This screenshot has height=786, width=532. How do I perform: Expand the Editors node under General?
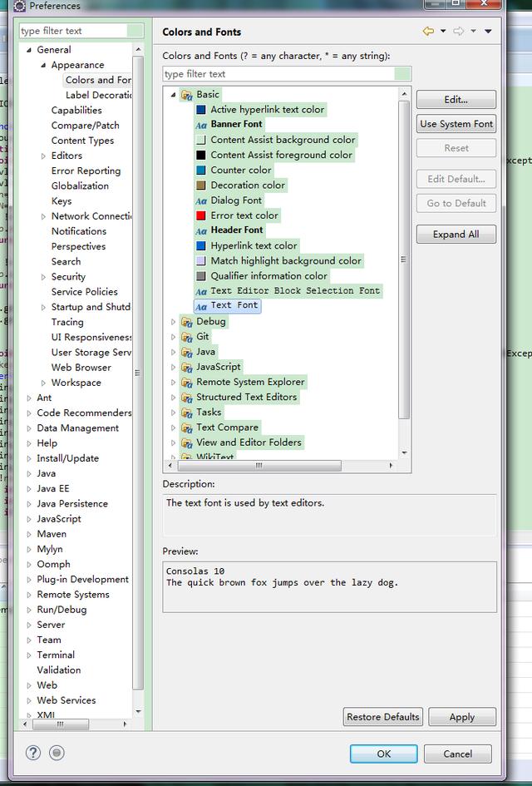[43, 156]
